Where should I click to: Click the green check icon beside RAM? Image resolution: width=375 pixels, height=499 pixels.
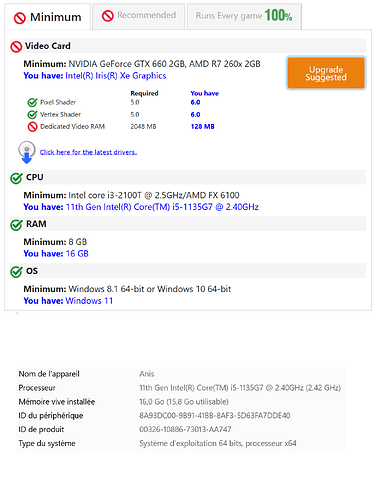point(16,224)
